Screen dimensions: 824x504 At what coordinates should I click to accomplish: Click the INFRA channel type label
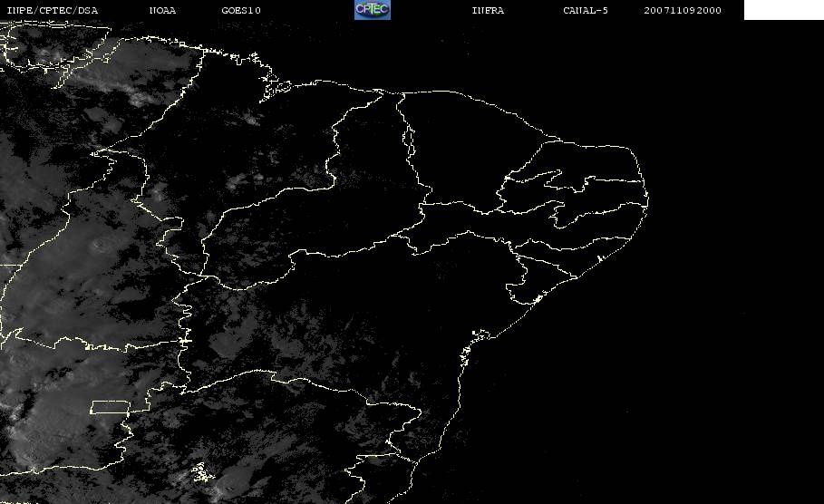[488, 11]
